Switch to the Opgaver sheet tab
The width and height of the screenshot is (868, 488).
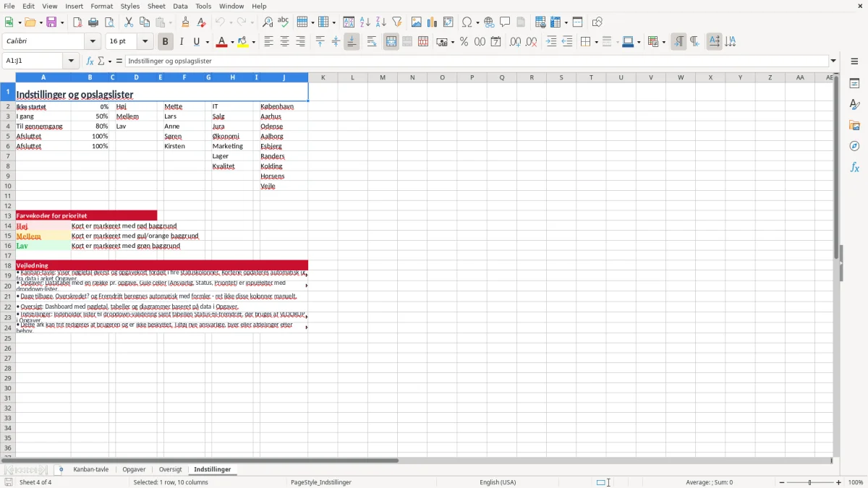point(134,470)
